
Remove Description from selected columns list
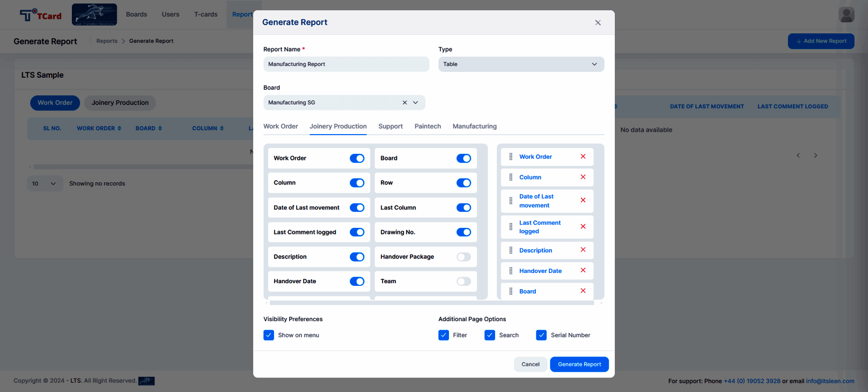pos(583,250)
